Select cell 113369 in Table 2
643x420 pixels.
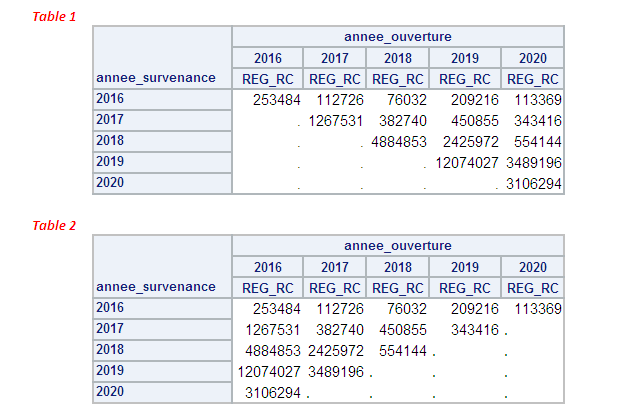coord(537,309)
